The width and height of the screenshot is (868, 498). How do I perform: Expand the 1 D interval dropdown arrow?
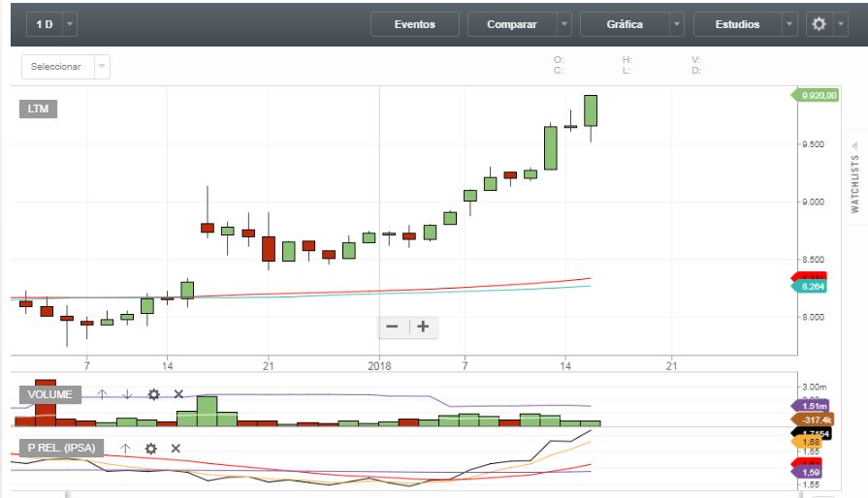point(71,24)
